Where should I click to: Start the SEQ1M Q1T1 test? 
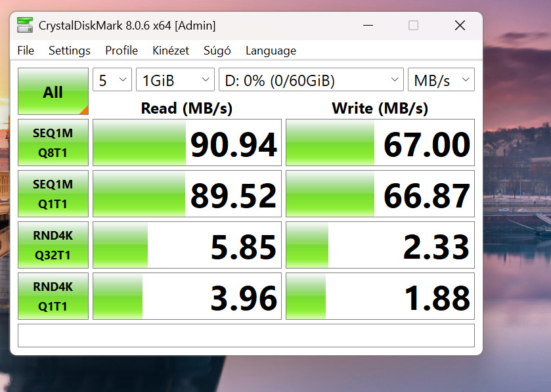(x=53, y=194)
